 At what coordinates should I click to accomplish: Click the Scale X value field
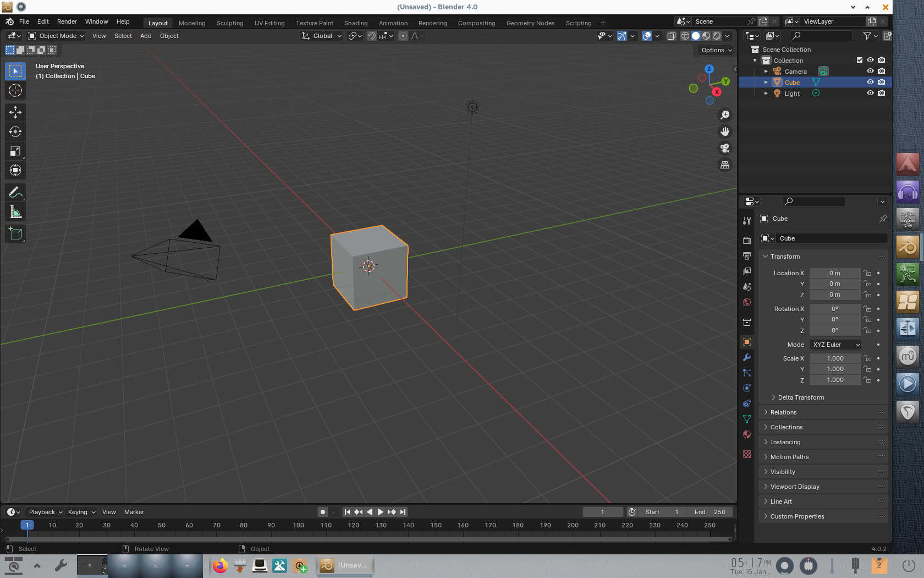pyautogui.click(x=835, y=358)
